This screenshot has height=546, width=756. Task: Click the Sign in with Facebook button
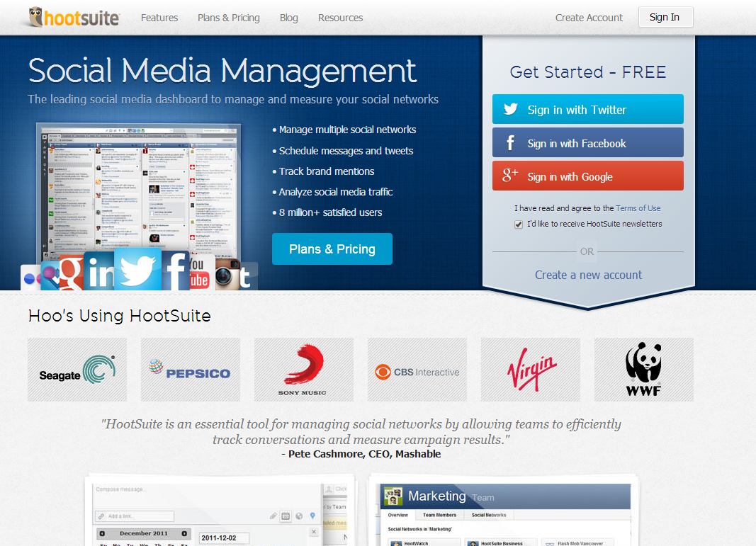[x=588, y=142]
